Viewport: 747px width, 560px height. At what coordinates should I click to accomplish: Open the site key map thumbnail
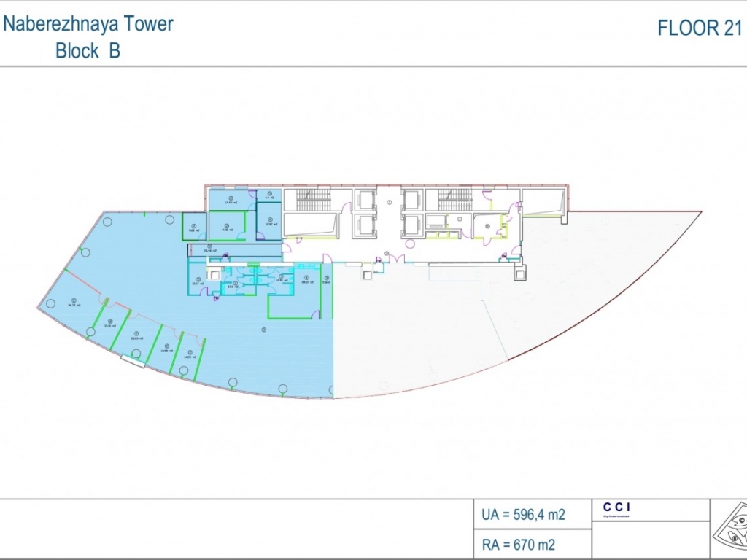click(x=729, y=528)
